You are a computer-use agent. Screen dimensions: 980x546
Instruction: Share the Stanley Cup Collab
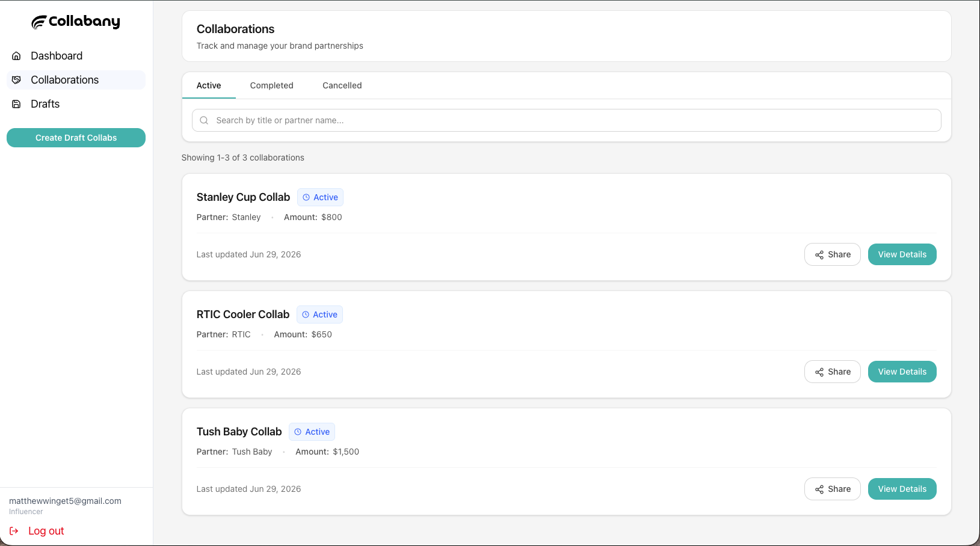833,254
